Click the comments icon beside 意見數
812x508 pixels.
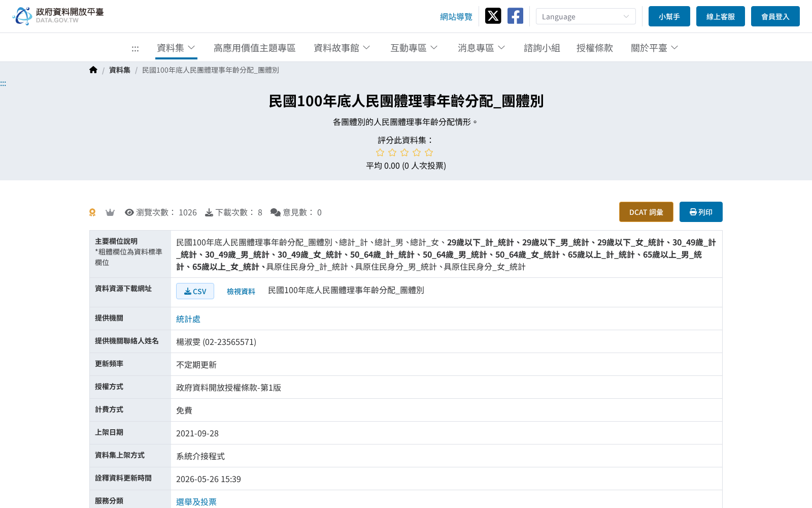tap(276, 212)
